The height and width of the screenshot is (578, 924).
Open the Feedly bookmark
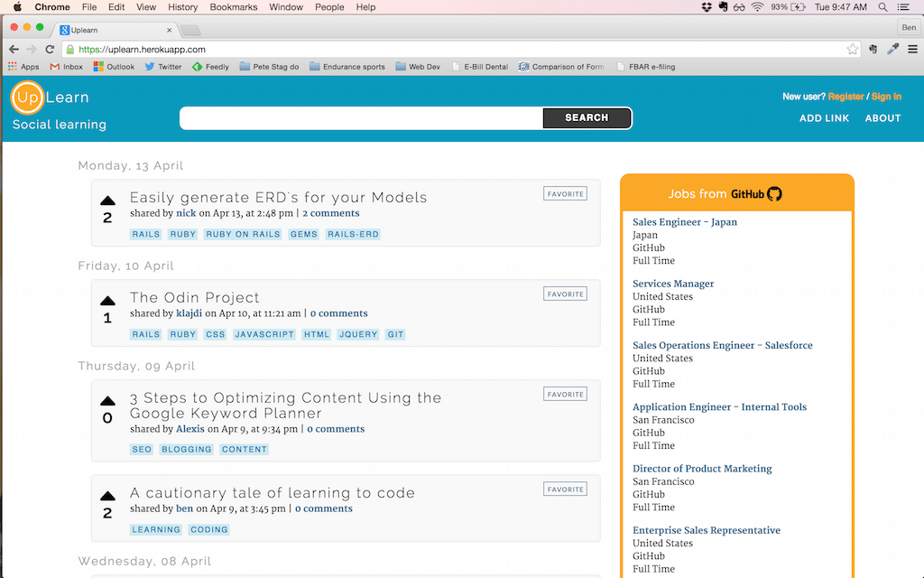[210, 67]
